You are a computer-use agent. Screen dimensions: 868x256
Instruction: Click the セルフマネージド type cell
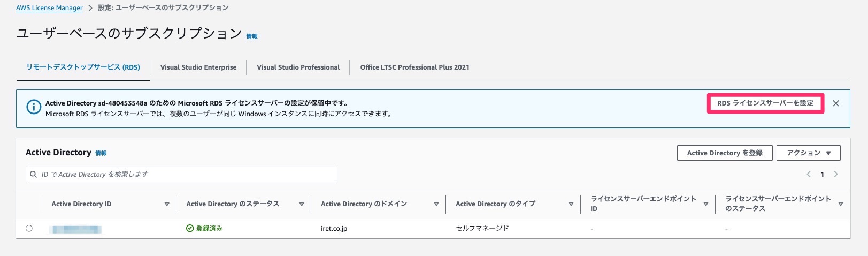[482, 229]
